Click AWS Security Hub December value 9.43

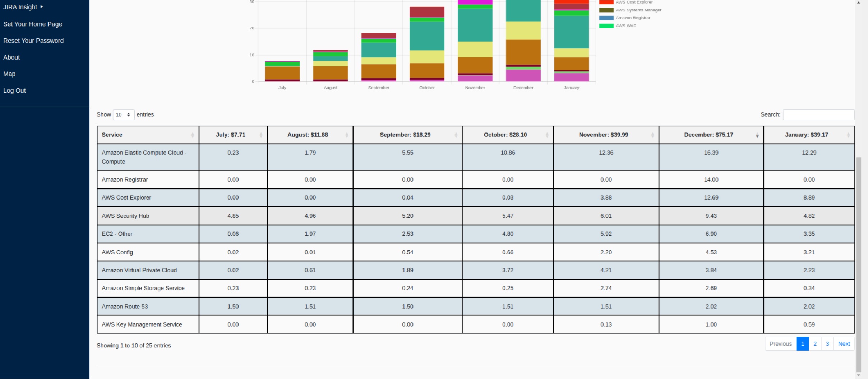click(x=711, y=216)
